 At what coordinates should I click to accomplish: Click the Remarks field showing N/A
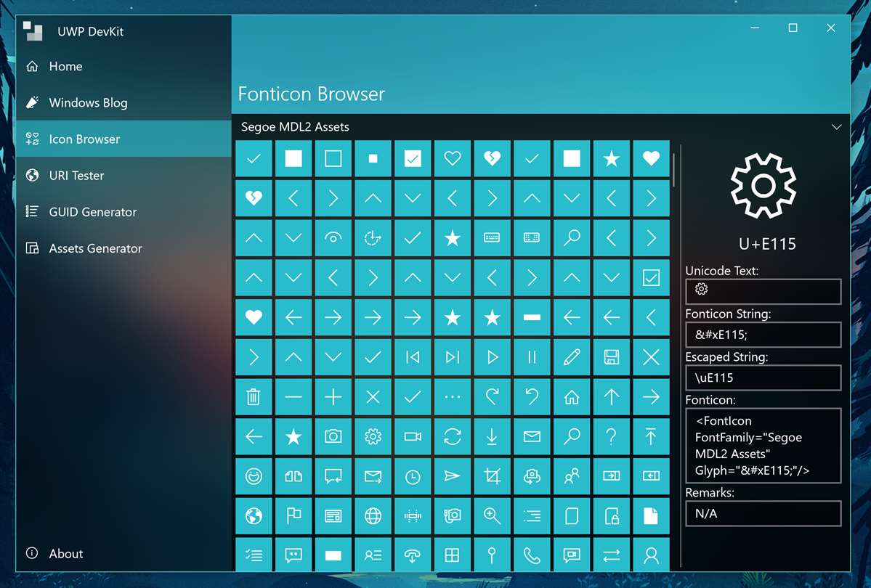pos(763,514)
